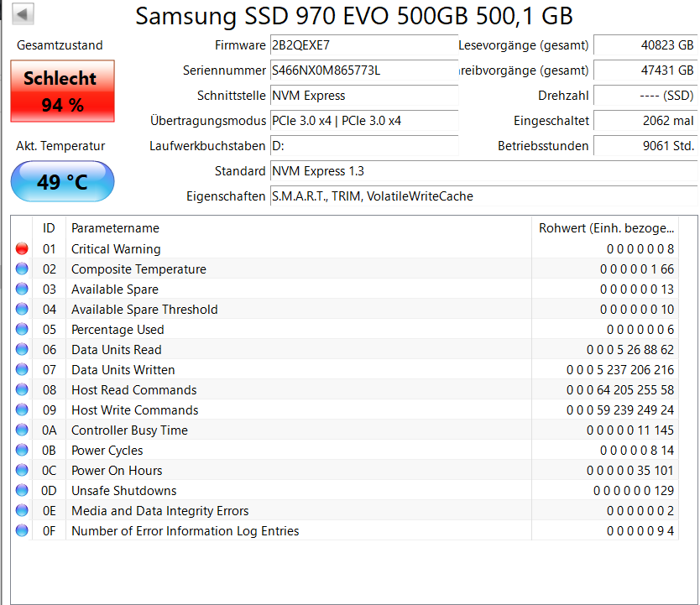Screen dimensions: 700x605
Task: Select the Data Units Written parameter name
Action: coord(123,370)
